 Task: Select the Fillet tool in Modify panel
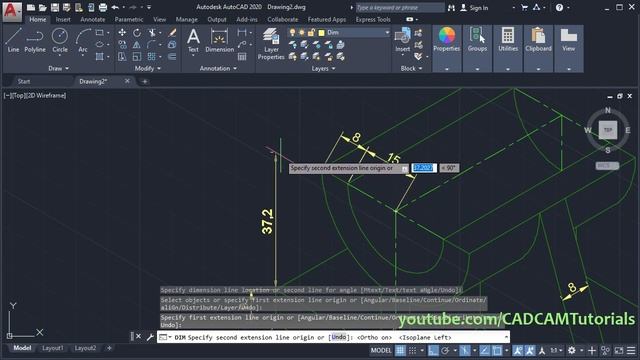[151, 44]
